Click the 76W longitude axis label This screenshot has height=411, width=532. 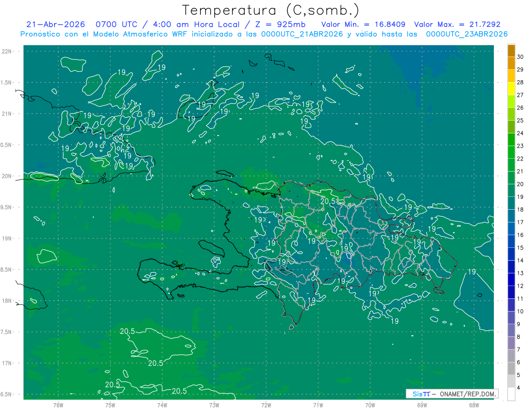pyautogui.click(x=58, y=405)
